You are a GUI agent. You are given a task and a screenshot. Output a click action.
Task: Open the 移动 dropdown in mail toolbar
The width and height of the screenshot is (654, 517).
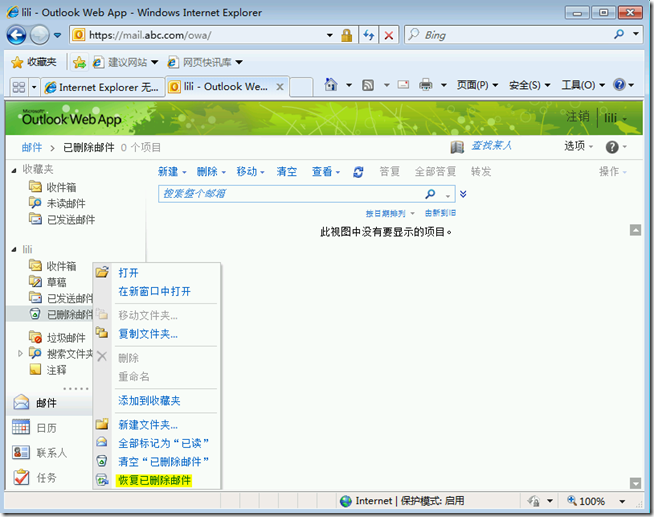250,171
